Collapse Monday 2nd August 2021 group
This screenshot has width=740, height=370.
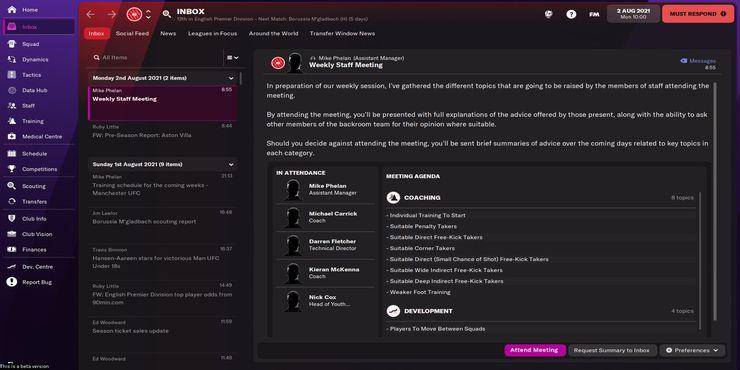point(231,78)
